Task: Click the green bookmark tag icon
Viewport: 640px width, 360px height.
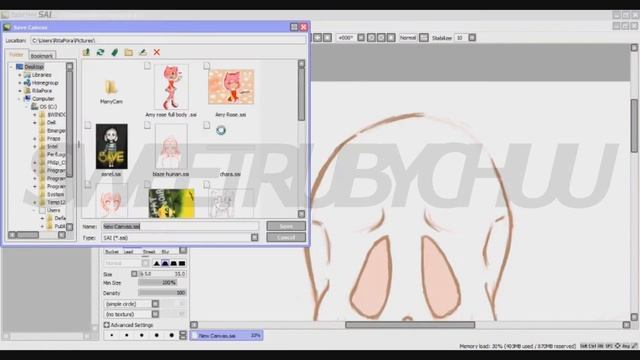Action: click(x=115, y=52)
